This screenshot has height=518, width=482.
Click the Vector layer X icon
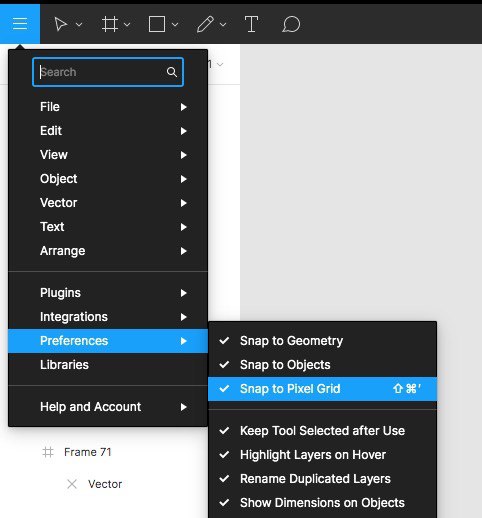pyautogui.click(x=72, y=484)
